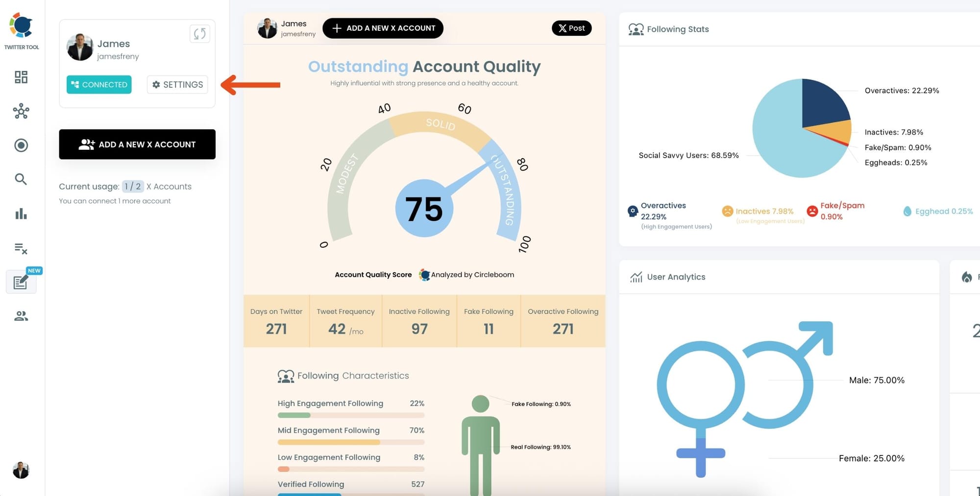
Task: Open SETTINGS for jamesfreny account
Action: [x=177, y=85]
